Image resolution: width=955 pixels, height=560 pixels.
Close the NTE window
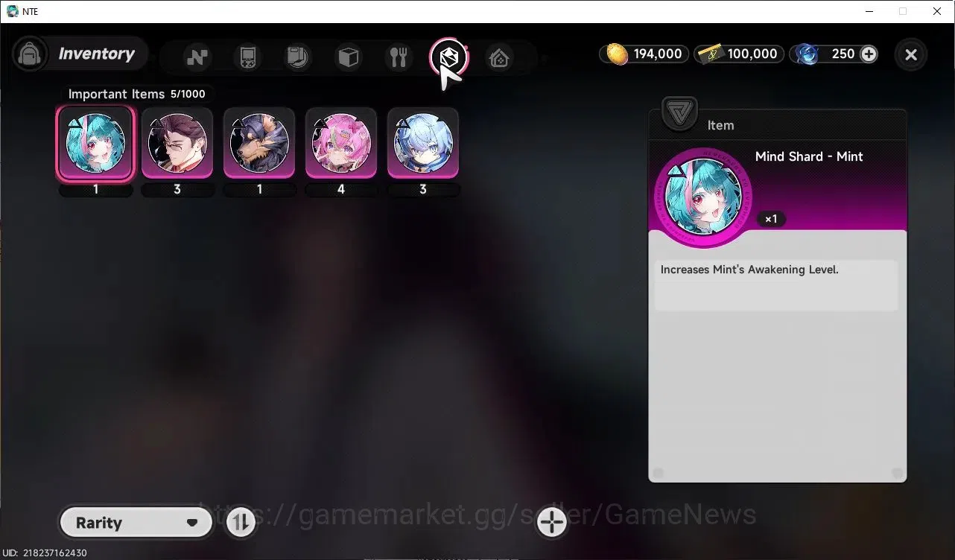click(x=937, y=11)
